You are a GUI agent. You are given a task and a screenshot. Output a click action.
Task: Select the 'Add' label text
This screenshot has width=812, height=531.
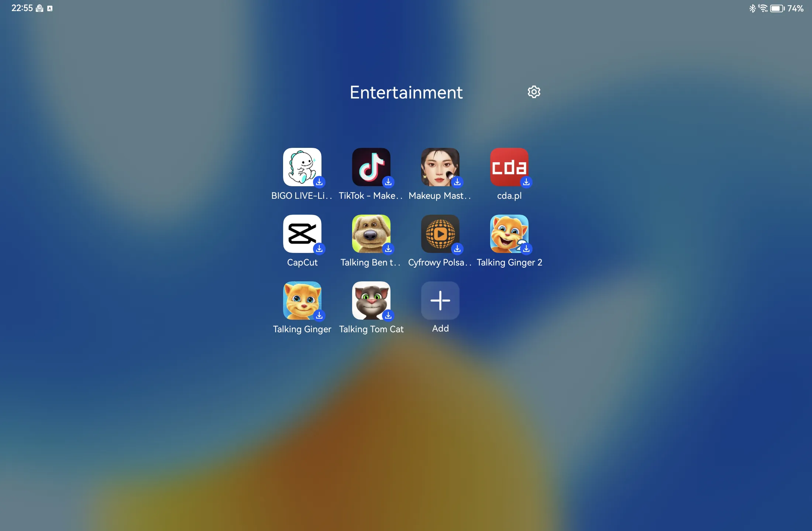[440, 329]
